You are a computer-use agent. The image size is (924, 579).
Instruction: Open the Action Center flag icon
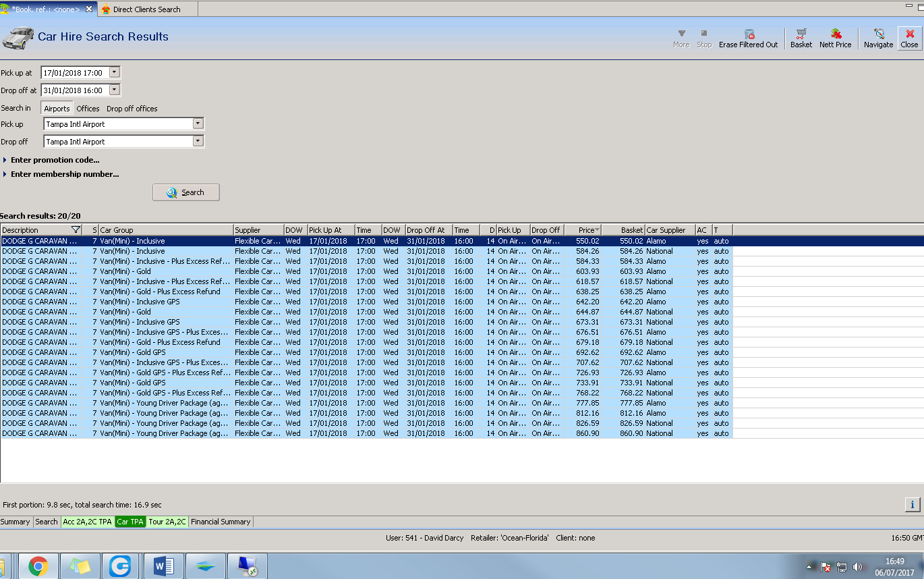(x=826, y=567)
